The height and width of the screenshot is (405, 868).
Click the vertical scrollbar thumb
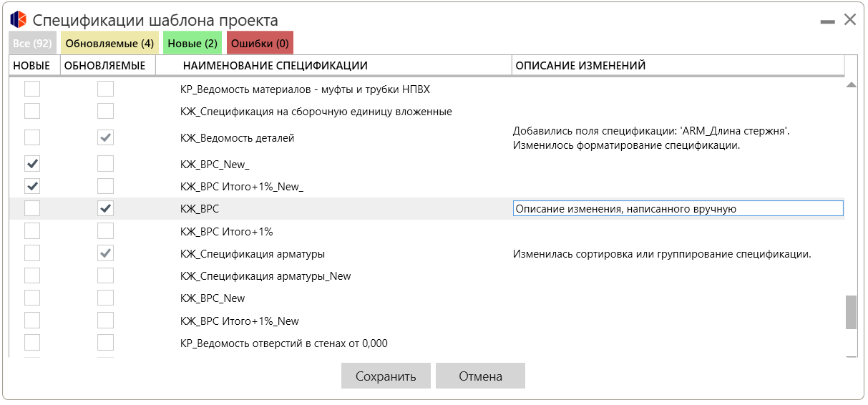851,312
